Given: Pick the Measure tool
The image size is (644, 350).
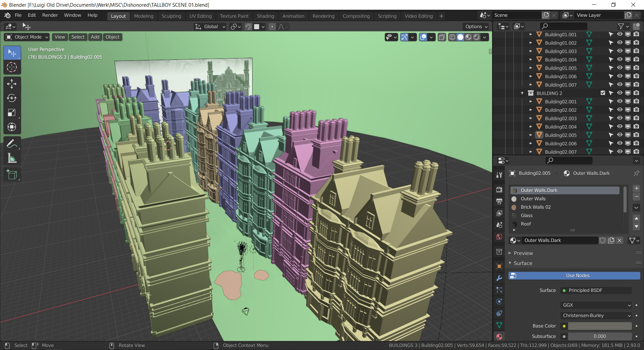Looking at the screenshot, I should pyautogui.click(x=12, y=158).
